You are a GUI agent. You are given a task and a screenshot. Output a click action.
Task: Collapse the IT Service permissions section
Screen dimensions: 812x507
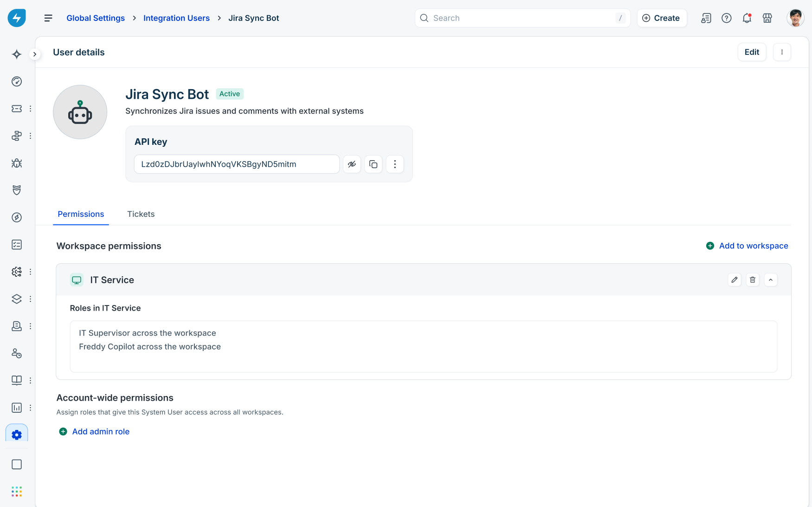(771, 280)
